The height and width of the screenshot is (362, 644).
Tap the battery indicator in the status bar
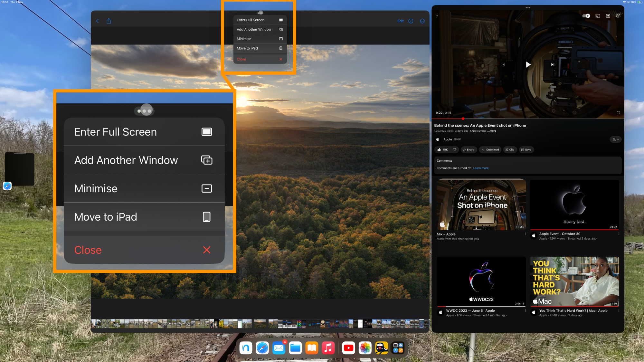tap(639, 2)
